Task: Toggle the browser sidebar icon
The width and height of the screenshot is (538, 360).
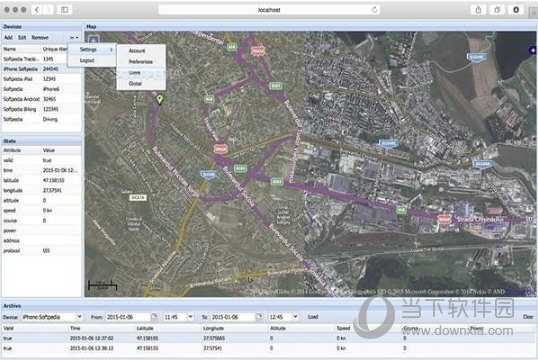Action: tap(64, 10)
